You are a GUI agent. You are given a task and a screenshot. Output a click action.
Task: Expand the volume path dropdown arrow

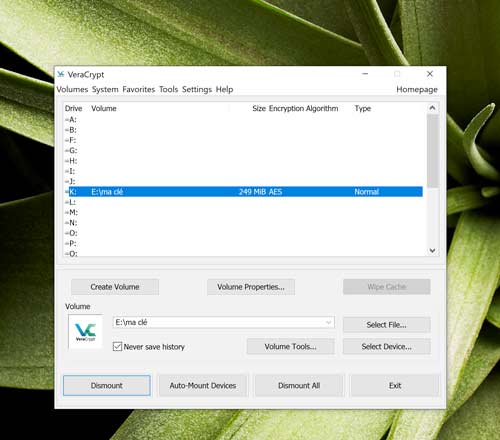(x=329, y=322)
